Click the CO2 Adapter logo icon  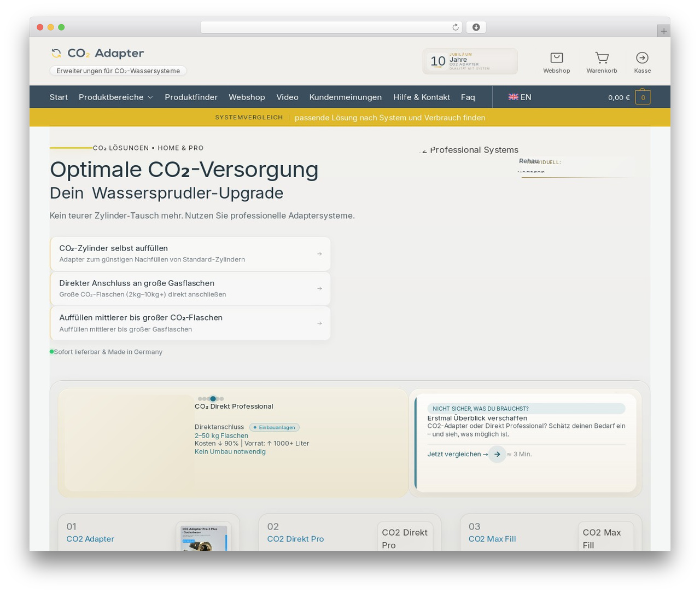(x=56, y=53)
